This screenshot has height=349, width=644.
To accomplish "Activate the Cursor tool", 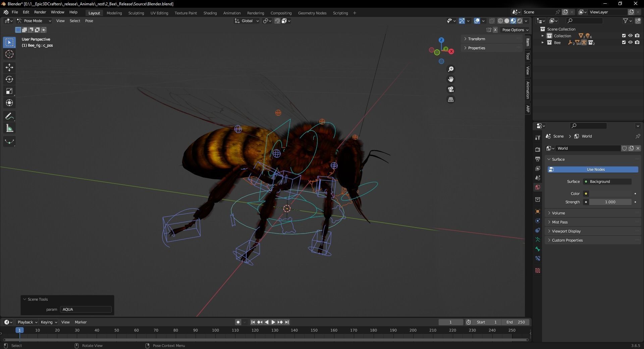I will click(x=9, y=54).
